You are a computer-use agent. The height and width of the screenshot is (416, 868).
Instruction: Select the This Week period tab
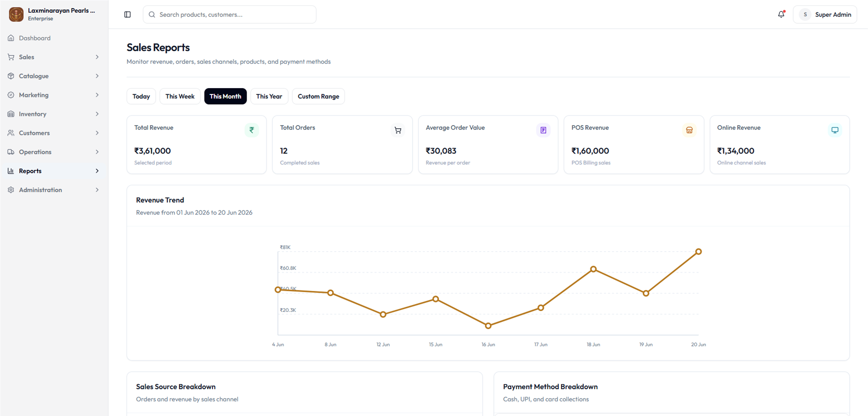click(x=180, y=96)
